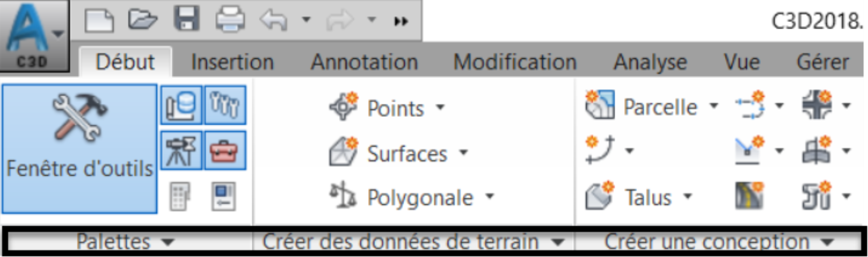Undo the last action with the arrow icon
The image size is (868, 257).
pyautogui.click(x=273, y=21)
